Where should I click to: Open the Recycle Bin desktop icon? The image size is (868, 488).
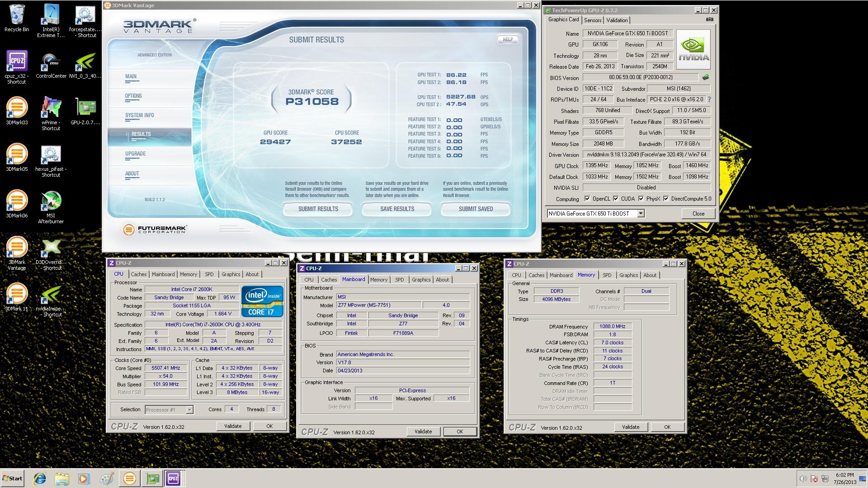[x=17, y=18]
